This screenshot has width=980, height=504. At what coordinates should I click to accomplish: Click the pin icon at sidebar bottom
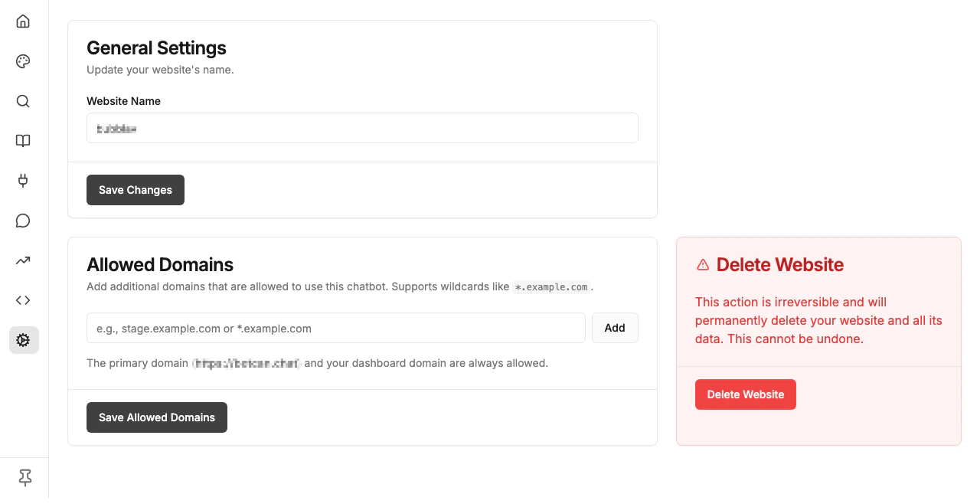[24, 478]
